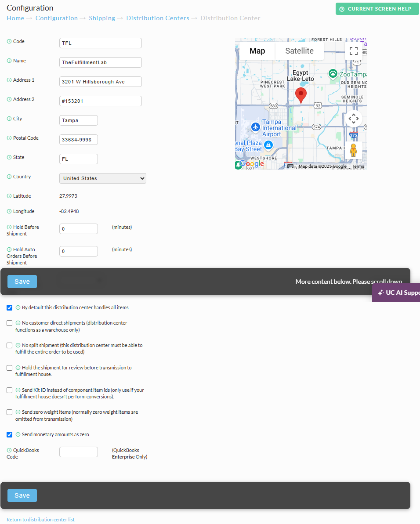
Task: Click the QuickBooks Code input field
Action: [79, 452]
